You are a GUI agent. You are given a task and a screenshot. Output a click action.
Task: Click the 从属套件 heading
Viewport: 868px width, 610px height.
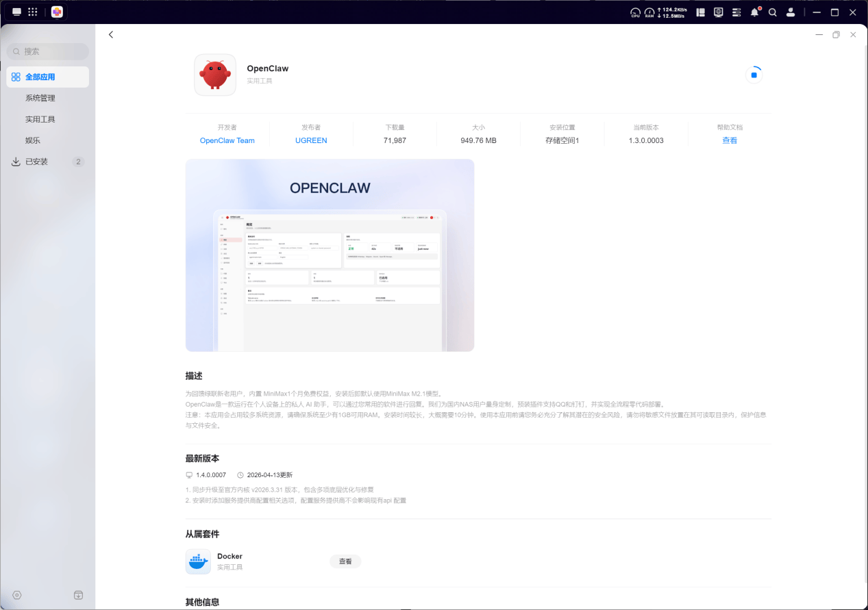click(x=202, y=534)
